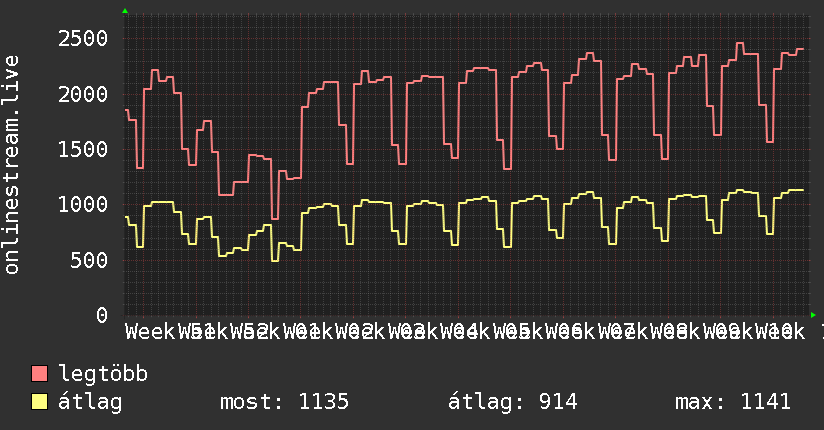
Task: Click the 2000 y-axis label
Action: 83,95
